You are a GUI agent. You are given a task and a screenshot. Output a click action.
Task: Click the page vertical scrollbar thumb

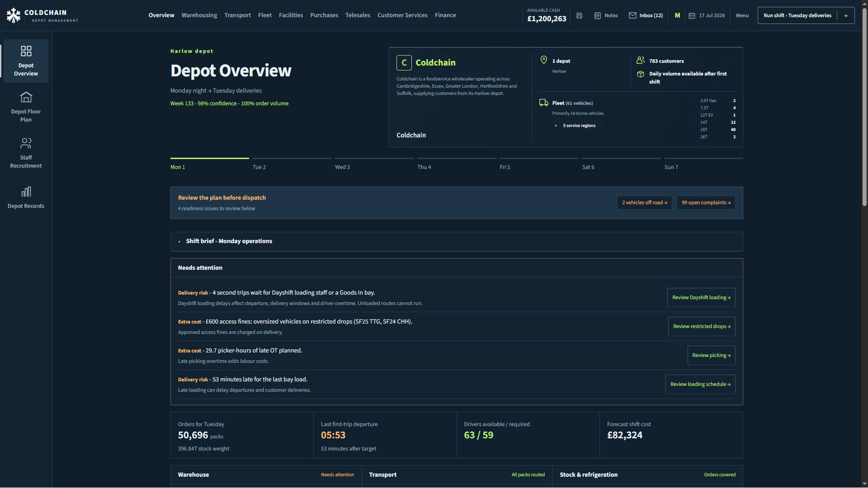864,108
